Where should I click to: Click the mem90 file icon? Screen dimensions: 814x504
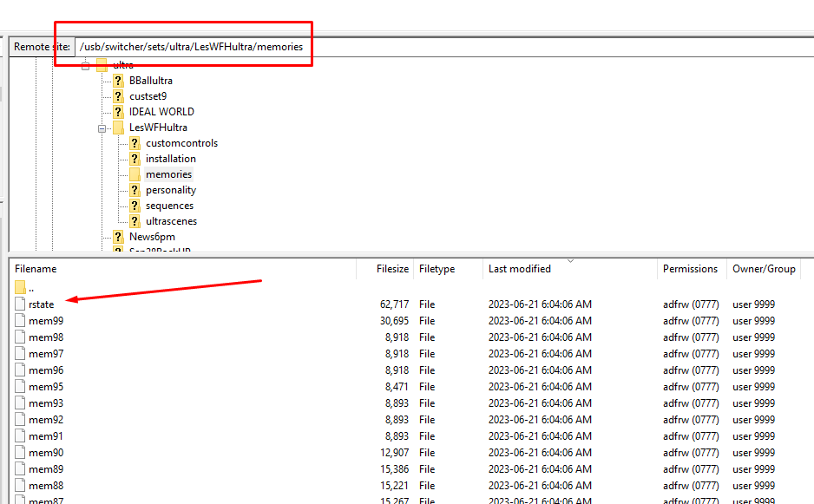click(20, 452)
